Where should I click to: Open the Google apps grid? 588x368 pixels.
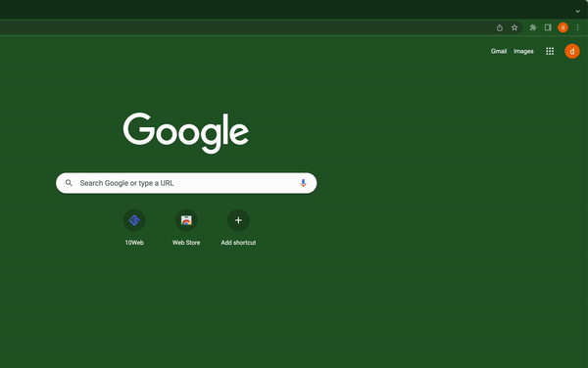tap(550, 51)
